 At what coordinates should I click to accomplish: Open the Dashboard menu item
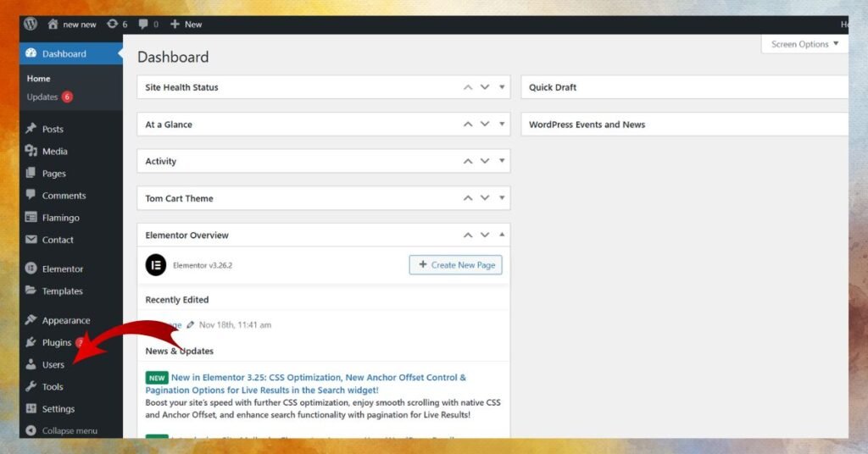pyautogui.click(x=71, y=53)
